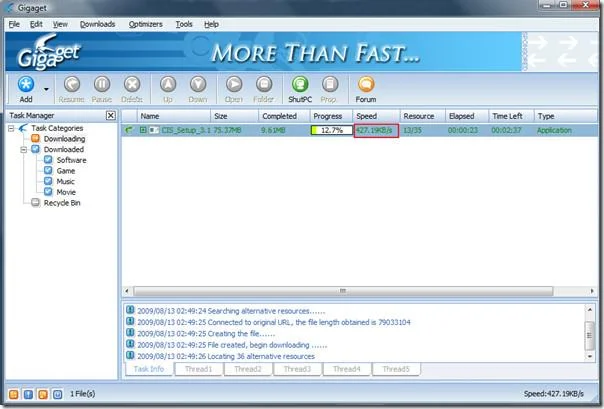Screen dimensions: 604x409
Task: Click the Name column header
Action: tap(173, 116)
